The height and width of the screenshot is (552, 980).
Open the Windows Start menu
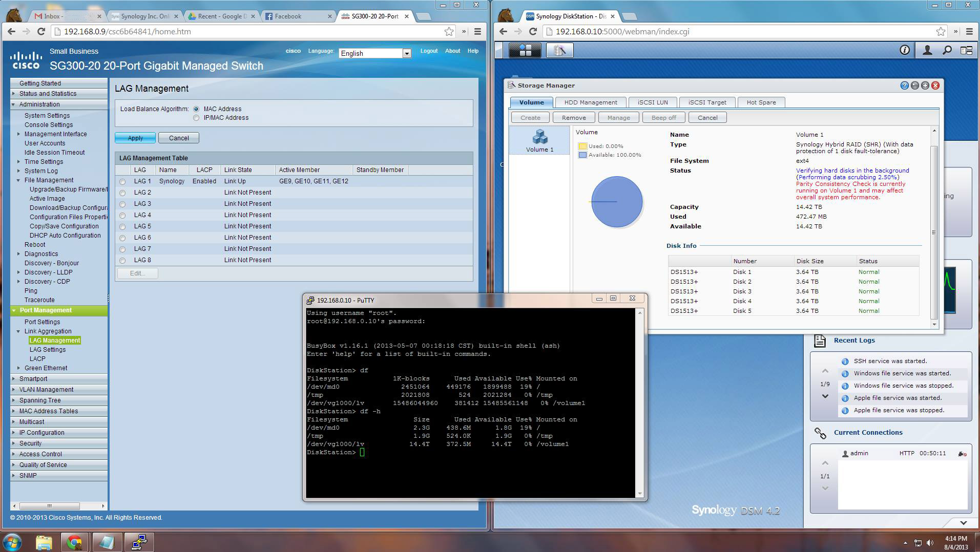(12, 542)
